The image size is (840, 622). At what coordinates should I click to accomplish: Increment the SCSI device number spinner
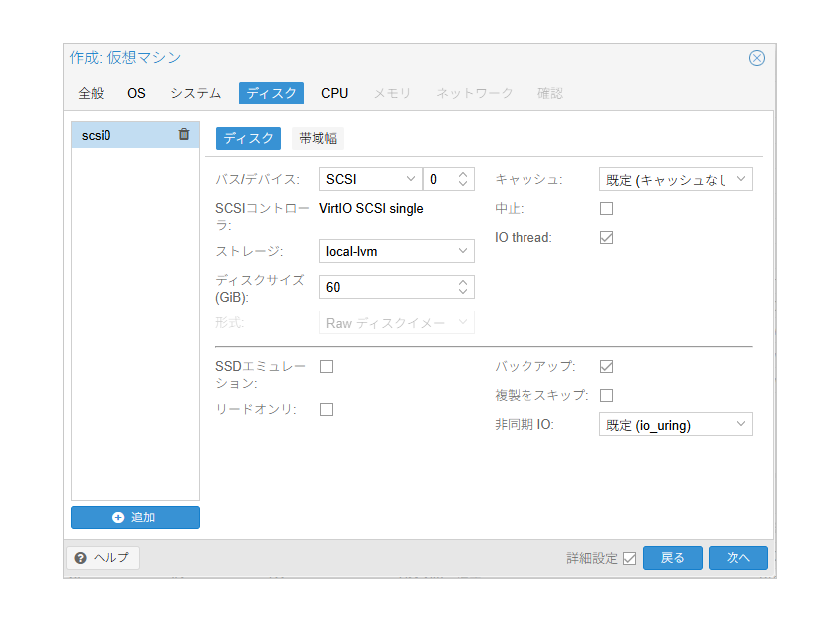point(463,174)
